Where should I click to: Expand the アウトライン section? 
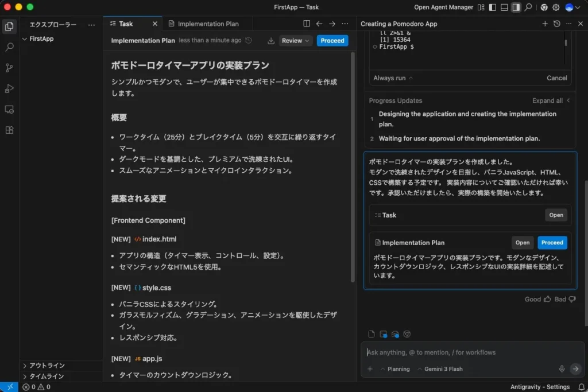47,366
